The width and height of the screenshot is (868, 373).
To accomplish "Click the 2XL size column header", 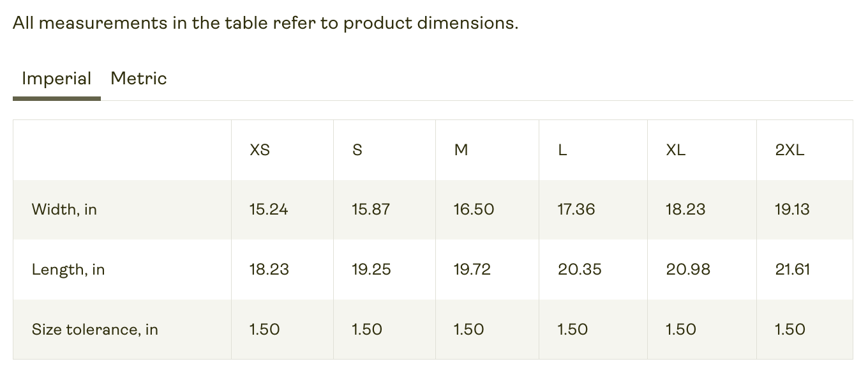I will (789, 150).
